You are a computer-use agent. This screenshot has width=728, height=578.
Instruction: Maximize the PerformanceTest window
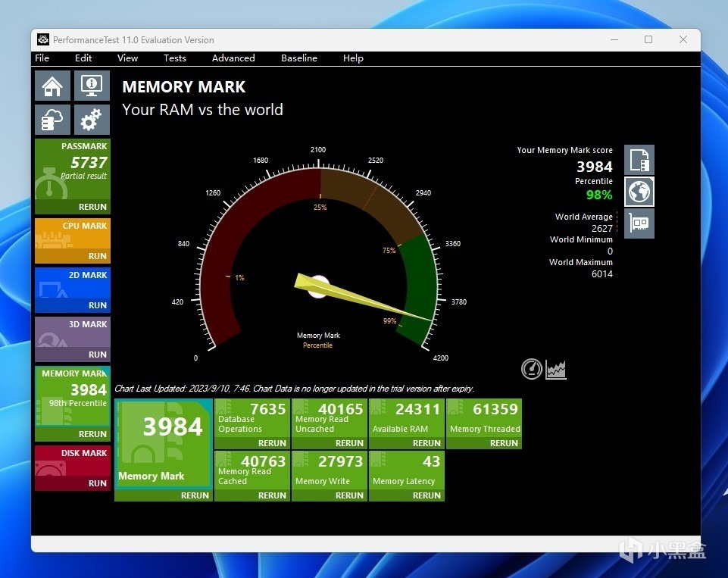click(648, 39)
